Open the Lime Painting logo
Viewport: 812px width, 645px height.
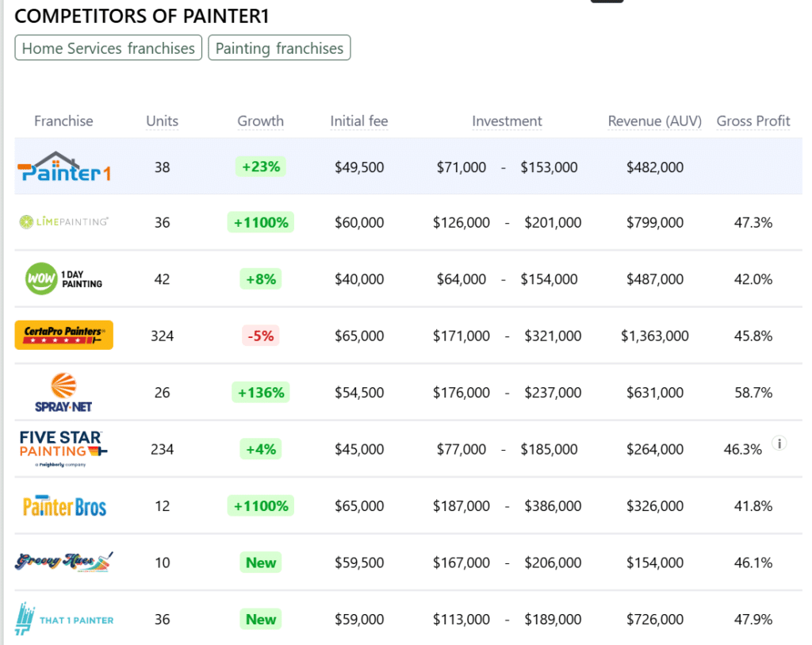(x=63, y=222)
